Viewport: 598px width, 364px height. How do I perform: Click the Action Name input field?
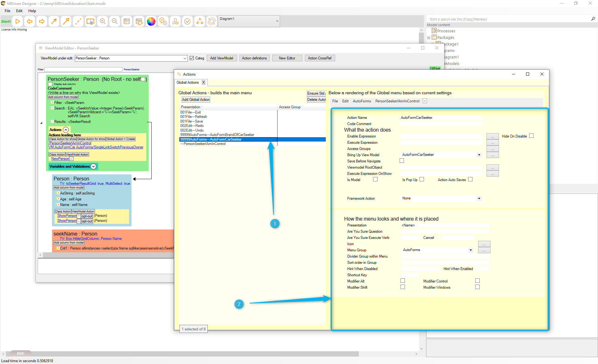[441, 118]
